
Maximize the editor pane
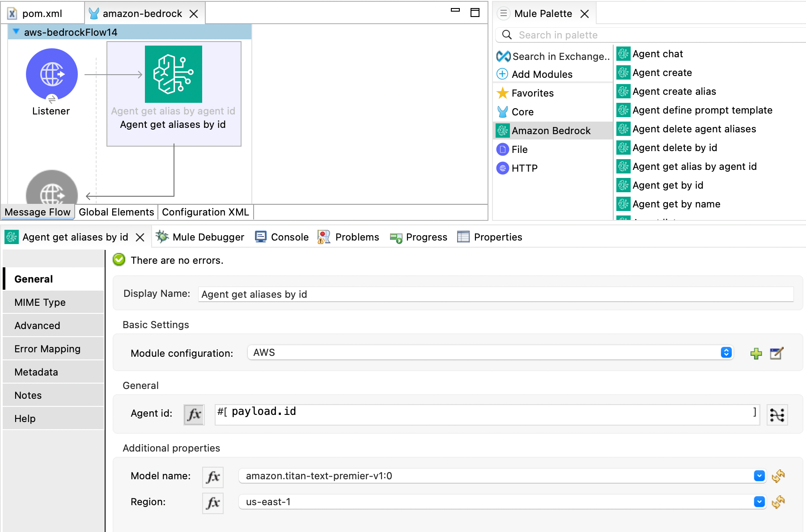[x=475, y=13]
